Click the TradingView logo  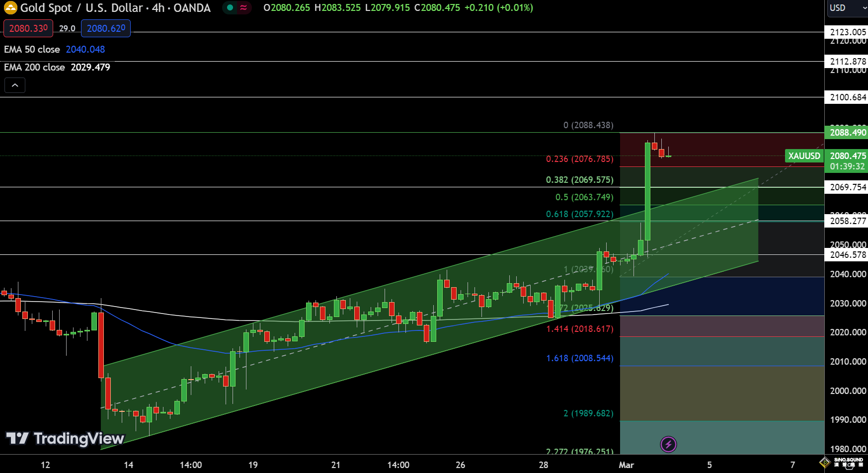[x=65, y=438]
